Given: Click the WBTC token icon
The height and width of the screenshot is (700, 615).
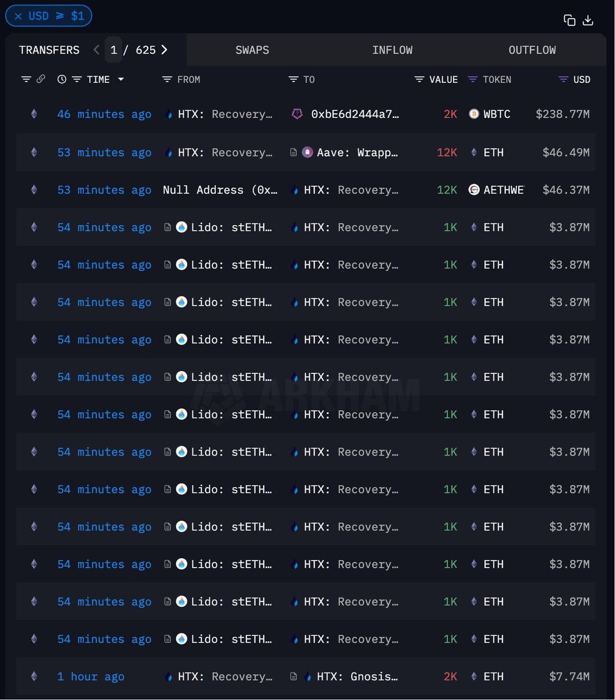Looking at the screenshot, I should [x=474, y=114].
